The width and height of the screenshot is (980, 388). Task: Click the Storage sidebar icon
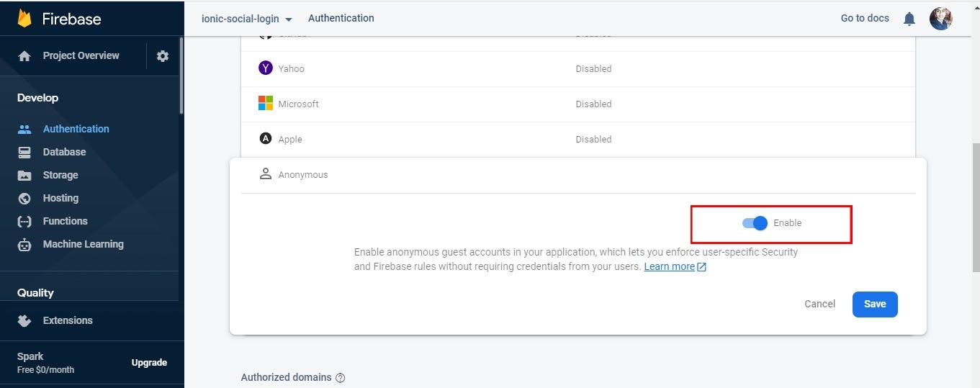click(24, 175)
